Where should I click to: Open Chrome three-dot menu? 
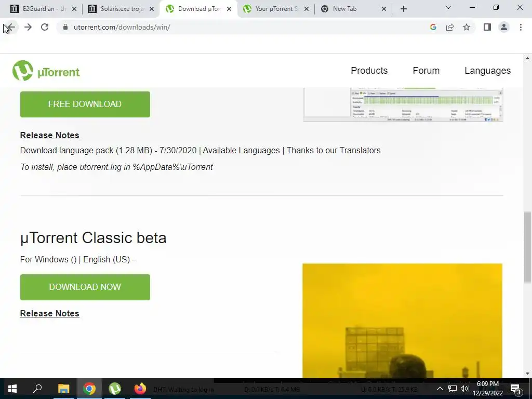[x=521, y=27]
